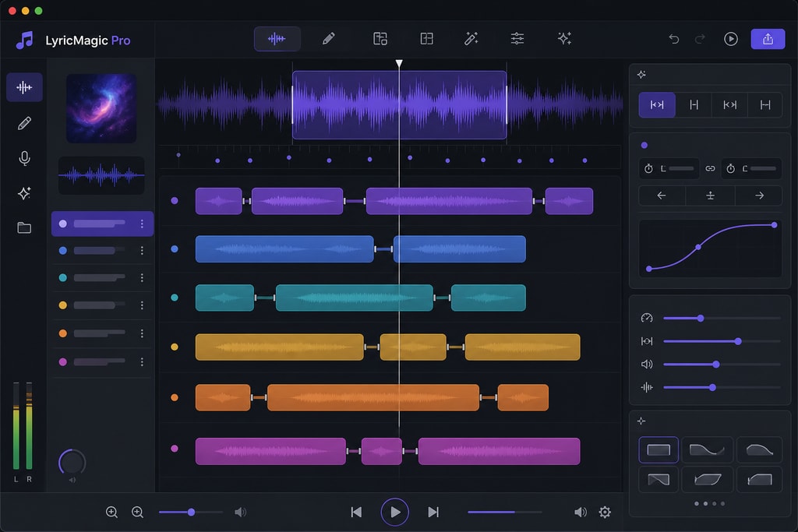Adjust the bottom zoom level slider

tap(191, 513)
